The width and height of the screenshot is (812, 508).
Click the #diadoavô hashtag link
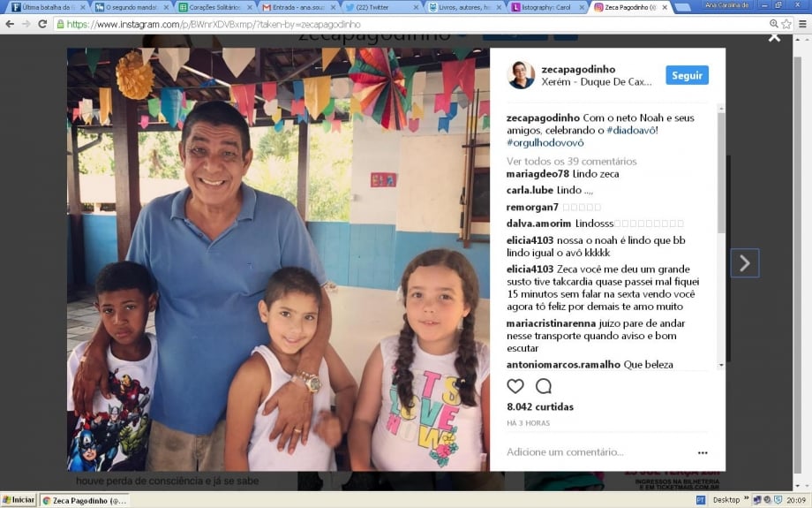click(631, 130)
